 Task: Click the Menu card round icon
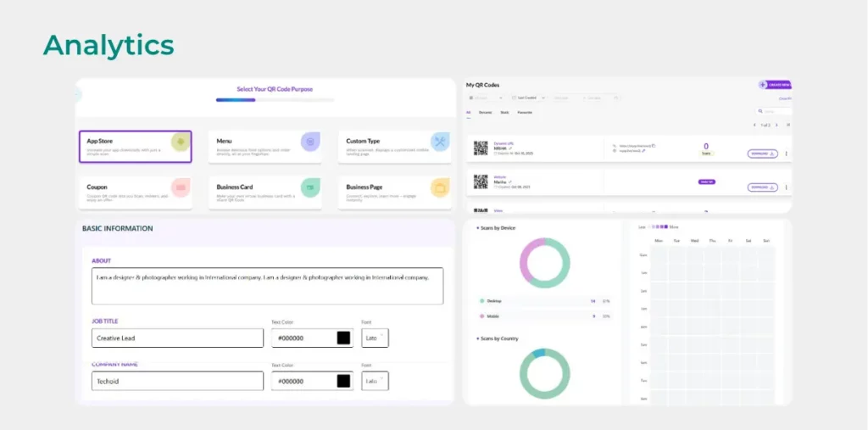point(310,142)
